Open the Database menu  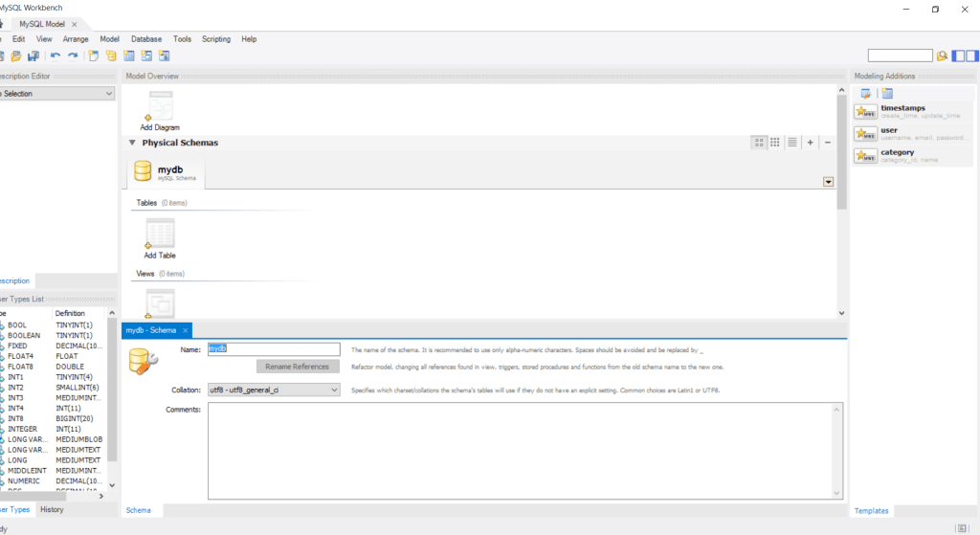146,38
